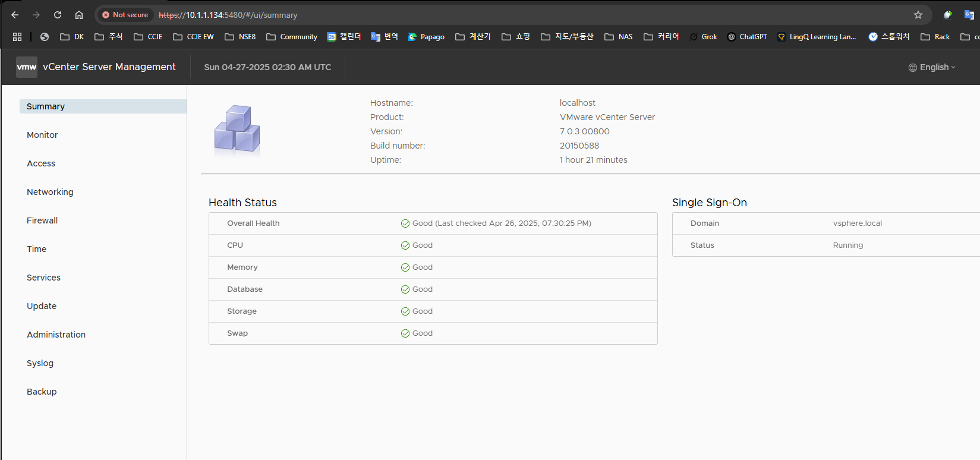980x460 pixels.
Task: Open the Papago bookmark
Action: (x=427, y=37)
